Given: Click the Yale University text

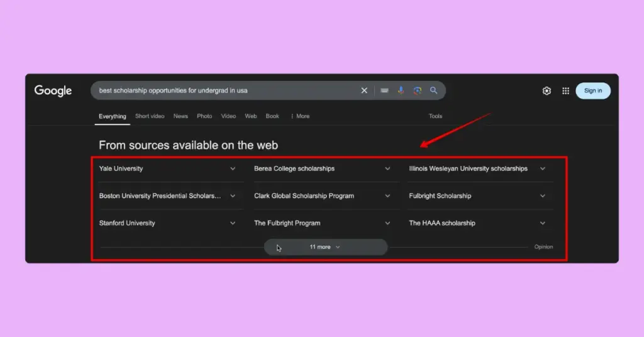Looking at the screenshot, I should tap(121, 168).
